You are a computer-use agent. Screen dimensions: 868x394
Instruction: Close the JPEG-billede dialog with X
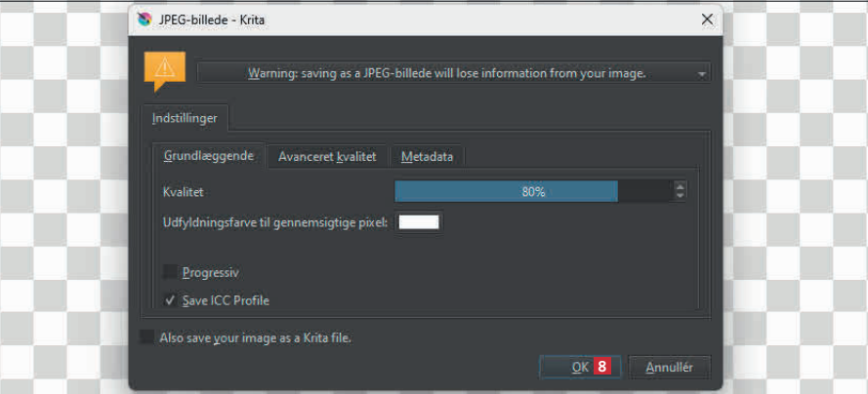coord(707,19)
